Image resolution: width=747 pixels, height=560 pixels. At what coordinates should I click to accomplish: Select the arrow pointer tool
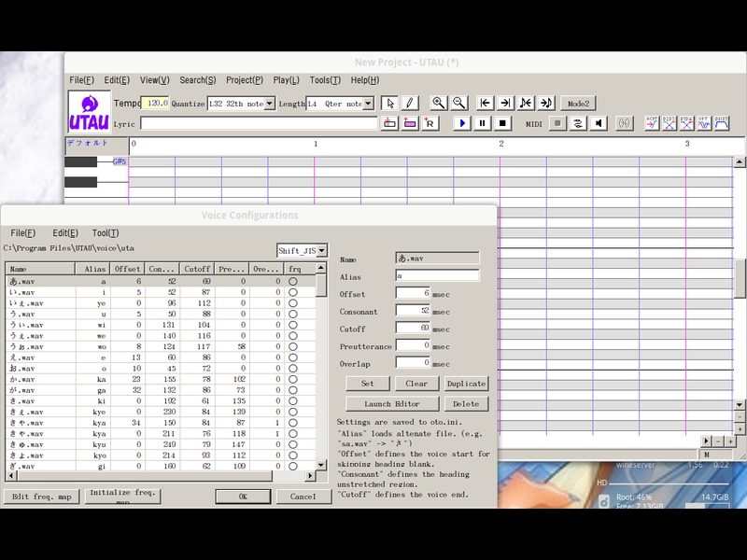pos(390,104)
